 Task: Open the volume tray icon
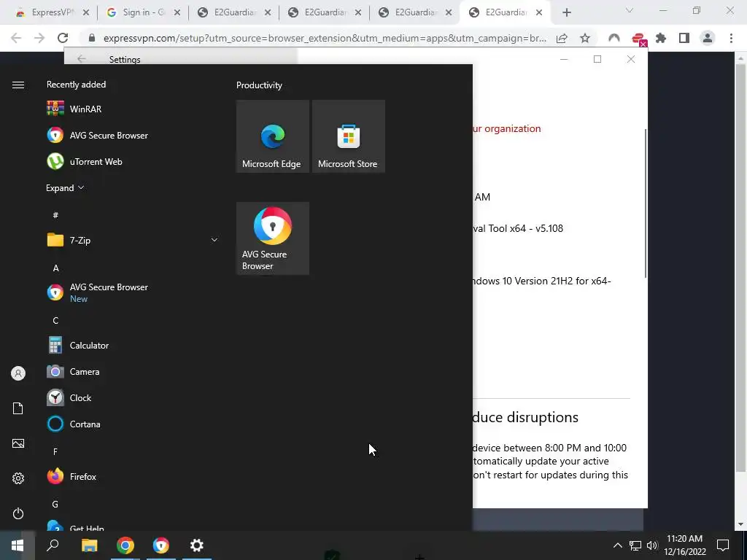651,545
